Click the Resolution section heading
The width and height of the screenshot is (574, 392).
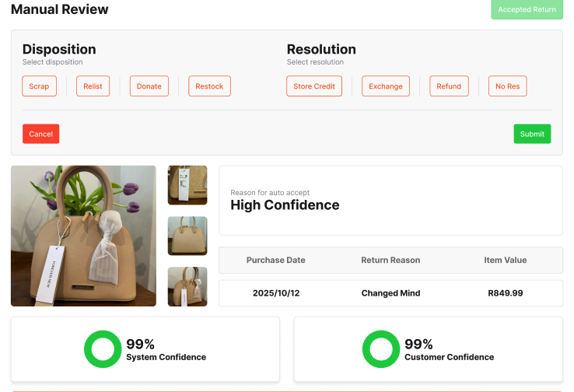[321, 49]
